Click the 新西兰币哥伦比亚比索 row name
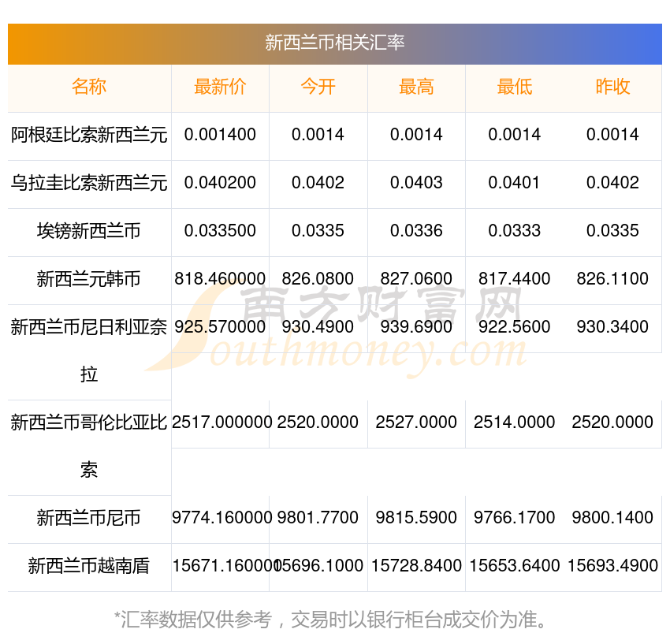The width and height of the screenshot is (670, 644). [x=89, y=446]
